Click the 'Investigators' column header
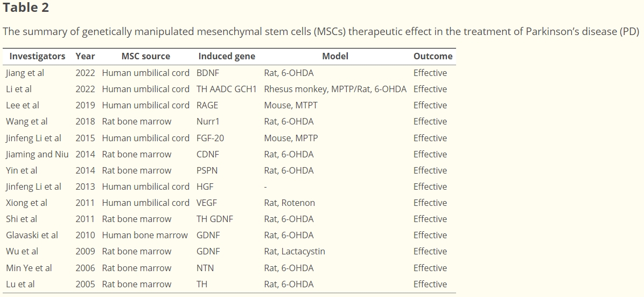 [x=37, y=56]
